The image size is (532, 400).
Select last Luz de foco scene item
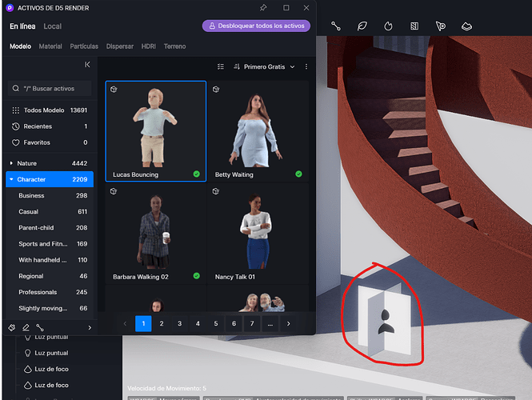pos(51,385)
